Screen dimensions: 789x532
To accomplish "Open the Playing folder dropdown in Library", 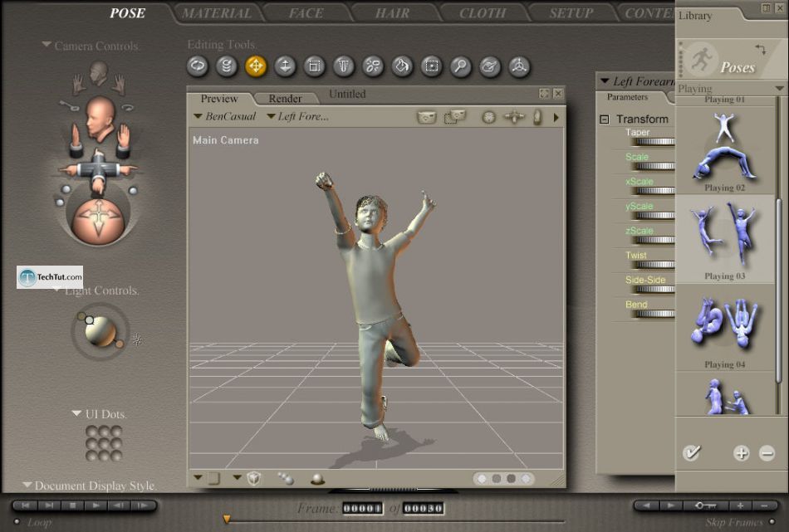I will (779, 89).
